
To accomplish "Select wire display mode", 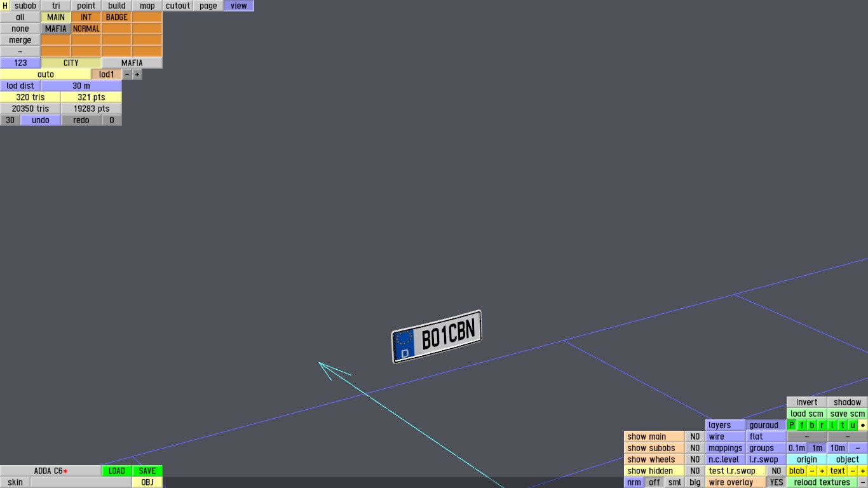I will click(726, 437).
